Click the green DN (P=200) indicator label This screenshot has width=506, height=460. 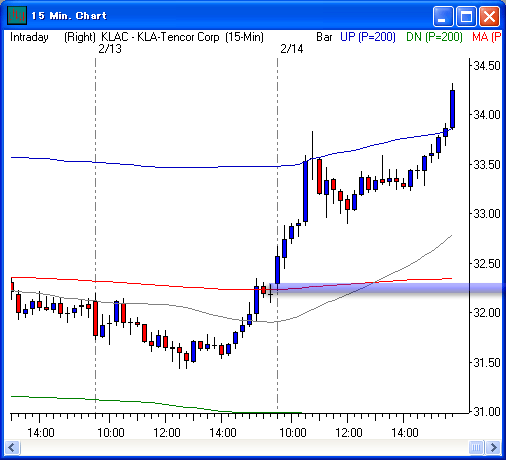tap(434, 37)
